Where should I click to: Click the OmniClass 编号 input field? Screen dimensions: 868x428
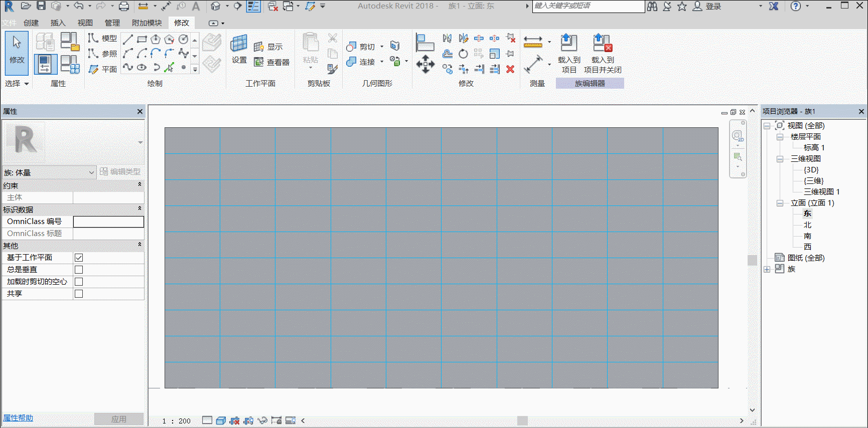coord(108,222)
